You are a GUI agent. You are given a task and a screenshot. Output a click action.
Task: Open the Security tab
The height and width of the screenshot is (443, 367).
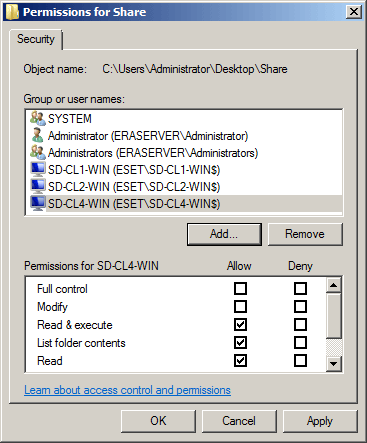tap(36, 39)
